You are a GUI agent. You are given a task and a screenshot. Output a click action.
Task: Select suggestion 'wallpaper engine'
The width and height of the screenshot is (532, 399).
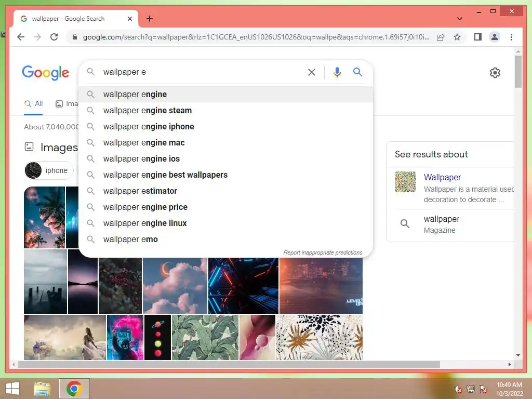tap(225, 95)
